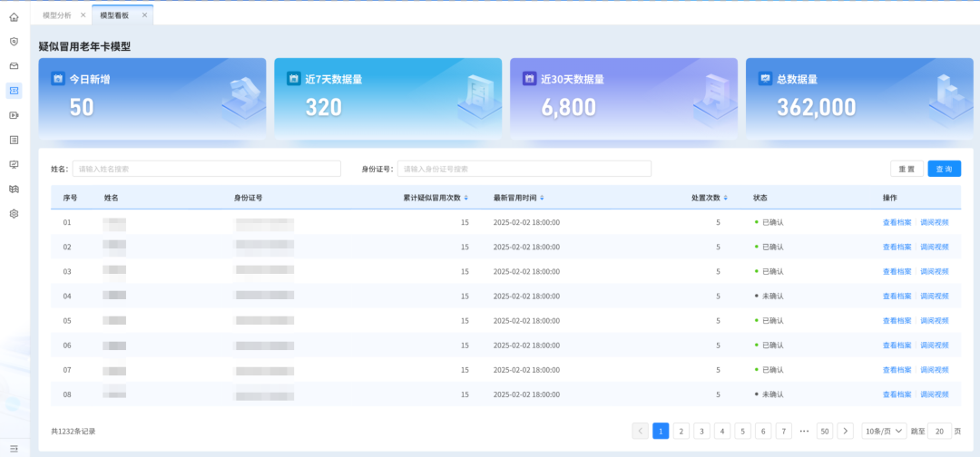Screen dimensions: 980x457
Task: Go to next page with right chevron
Action: click(845, 431)
